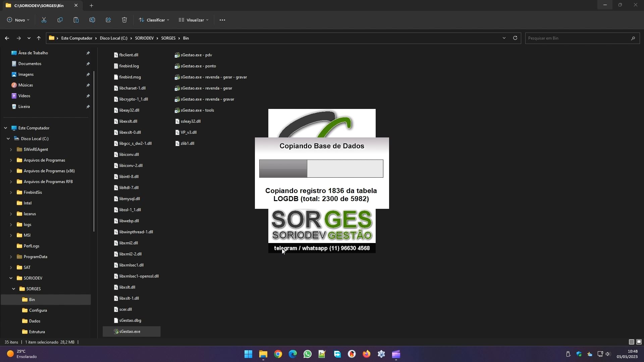
Task: Click SORIODEV in breadcrumb path
Action: [144, 38]
